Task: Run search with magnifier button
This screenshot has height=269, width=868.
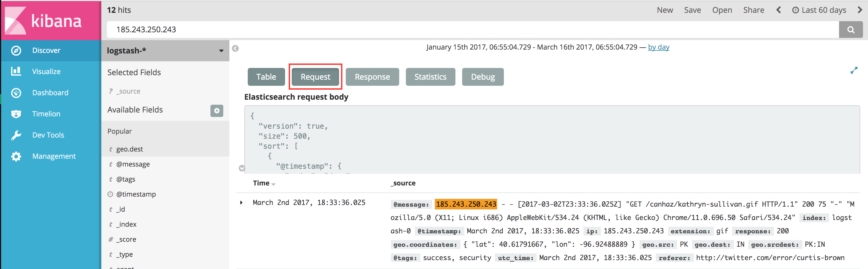Action: coord(851,30)
